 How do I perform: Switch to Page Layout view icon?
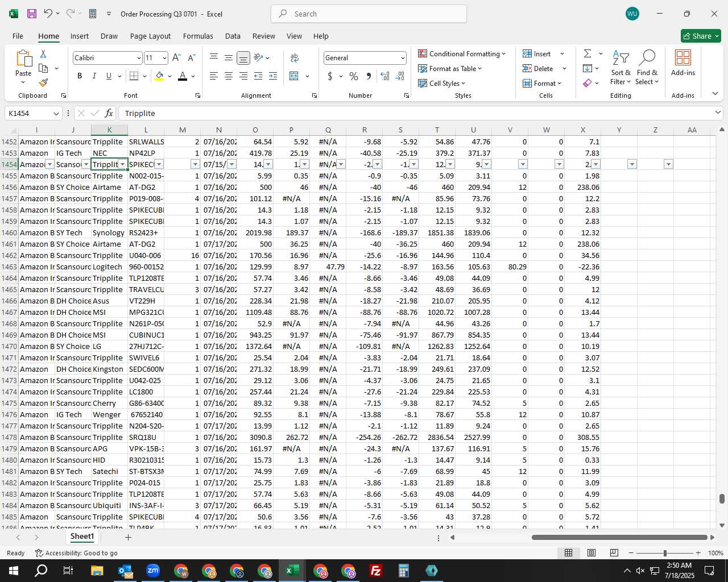coord(591,553)
